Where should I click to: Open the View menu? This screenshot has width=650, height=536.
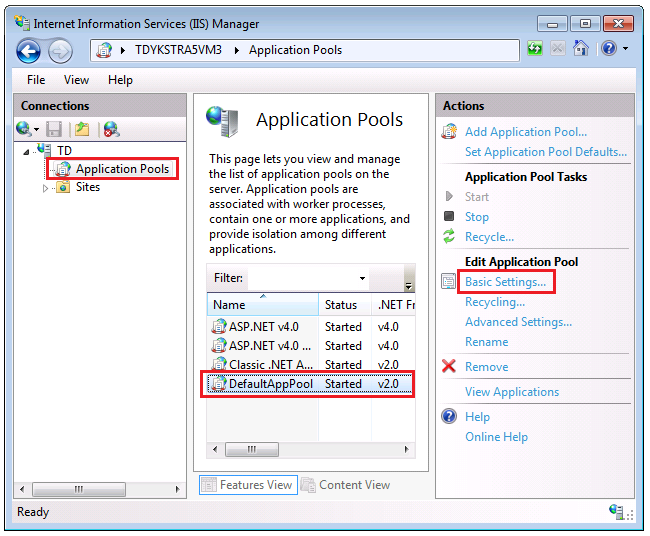(x=76, y=80)
